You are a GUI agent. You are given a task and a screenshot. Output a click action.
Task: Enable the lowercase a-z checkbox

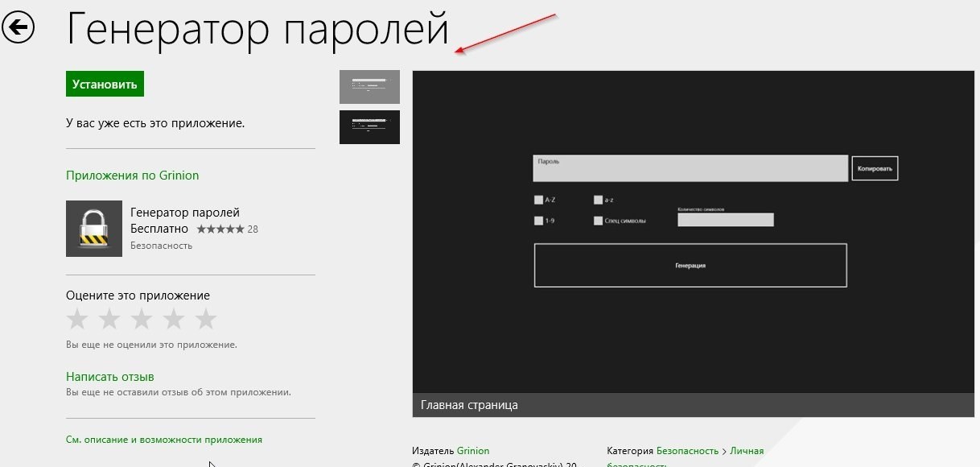[598, 200]
